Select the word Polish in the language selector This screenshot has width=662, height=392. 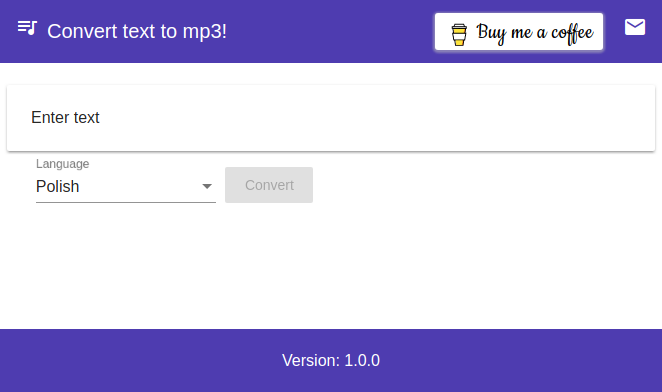coord(57,186)
